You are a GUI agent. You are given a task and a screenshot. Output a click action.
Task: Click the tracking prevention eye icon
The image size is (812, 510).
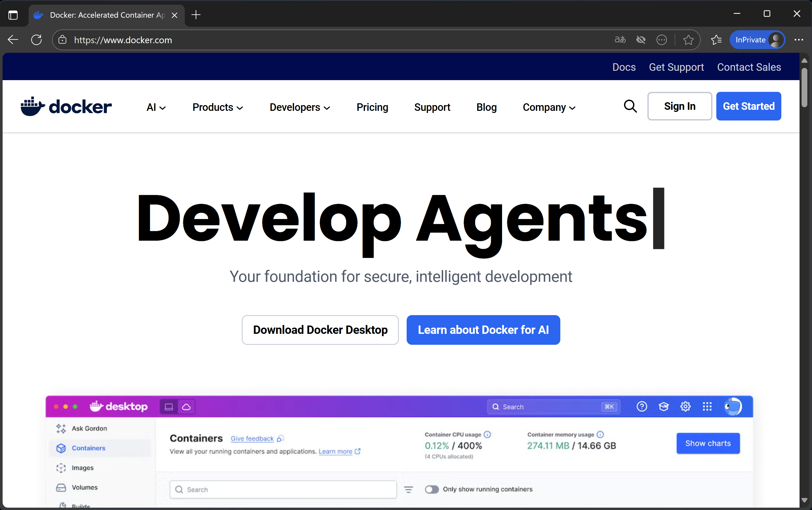(x=640, y=40)
